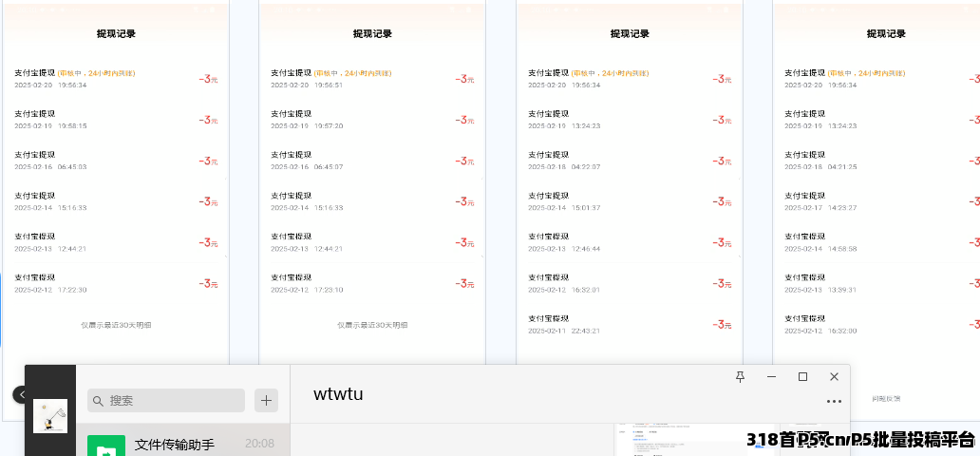Click the WeChat profile avatar
Screen dimensions: 980x456
click(x=50, y=416)
